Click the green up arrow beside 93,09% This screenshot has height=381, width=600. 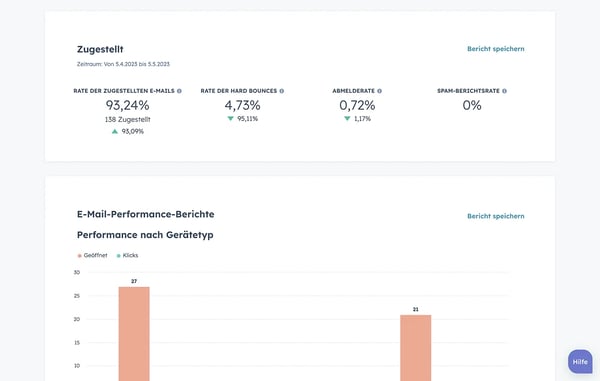(x=115, y=131)
